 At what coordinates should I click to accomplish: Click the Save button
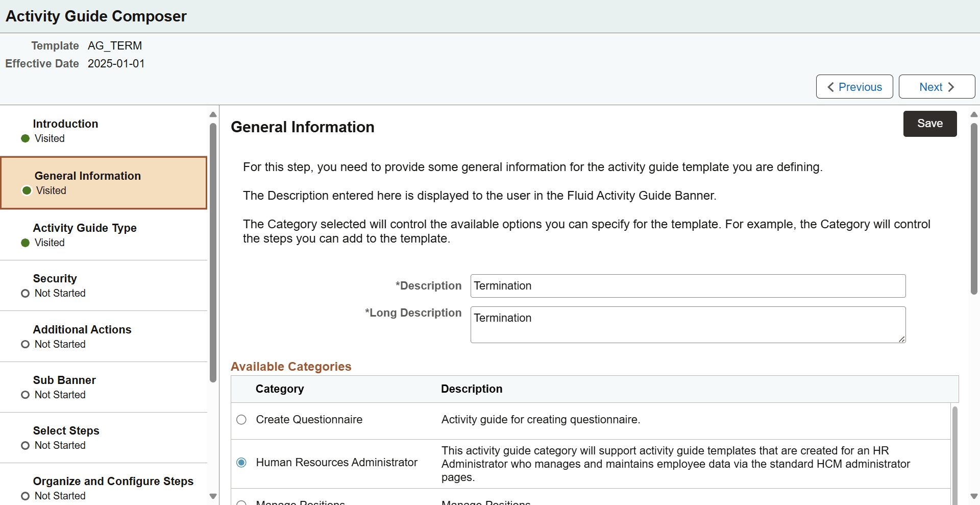coord(929,124)
